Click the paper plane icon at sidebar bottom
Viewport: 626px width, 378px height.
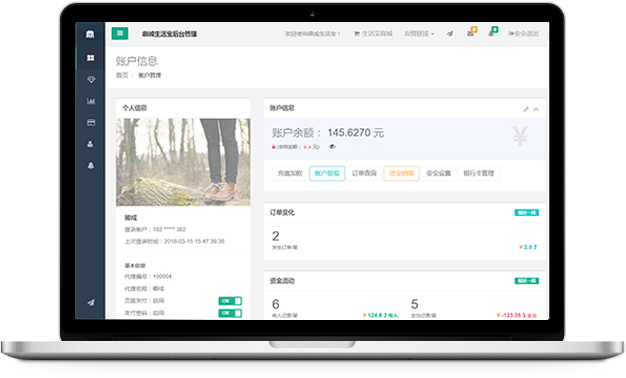pyautogui.click(x=91, y=303)
